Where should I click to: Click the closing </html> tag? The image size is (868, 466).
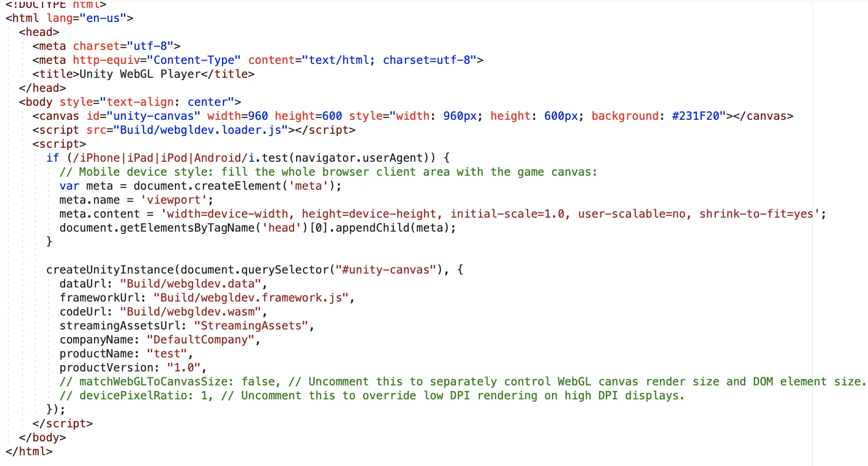point(29,452)
